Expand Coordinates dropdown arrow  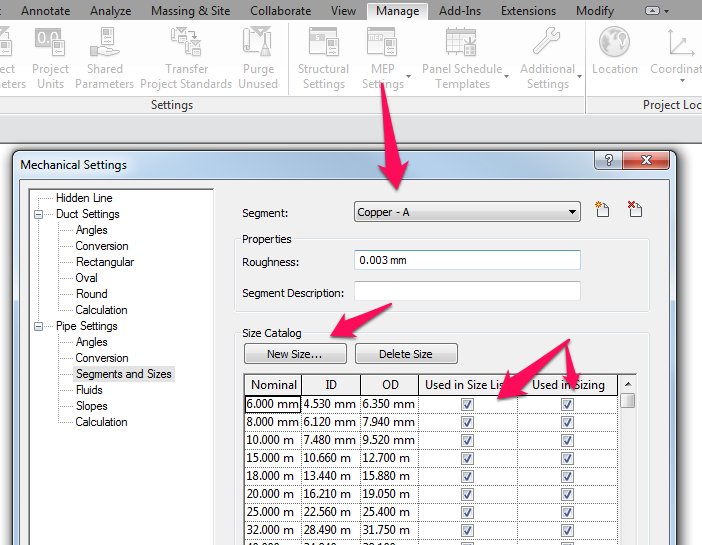(x=682, y=81)
